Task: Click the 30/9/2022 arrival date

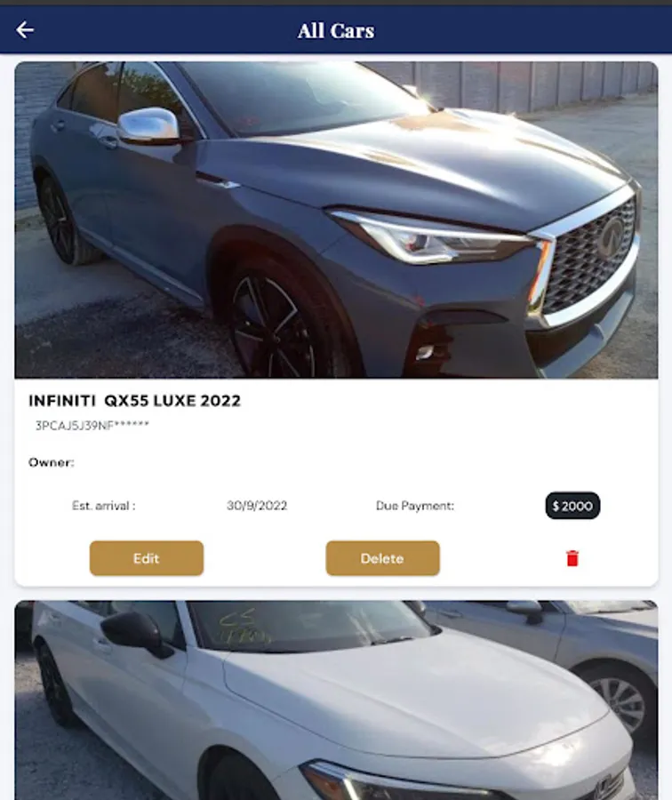Action: click(257, 506)
